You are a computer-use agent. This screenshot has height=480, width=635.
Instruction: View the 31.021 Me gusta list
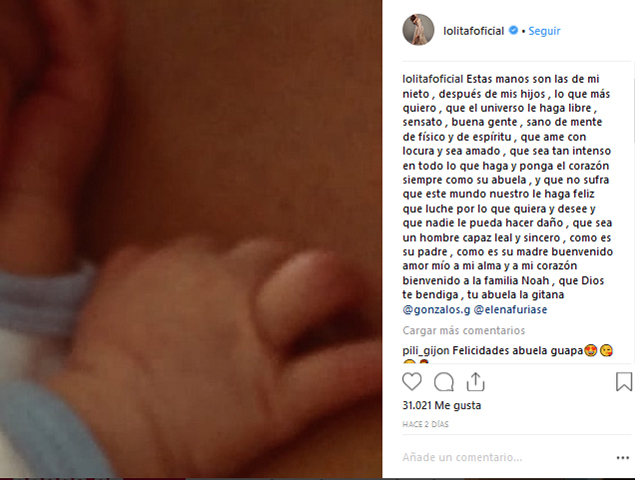pos(441,405)
